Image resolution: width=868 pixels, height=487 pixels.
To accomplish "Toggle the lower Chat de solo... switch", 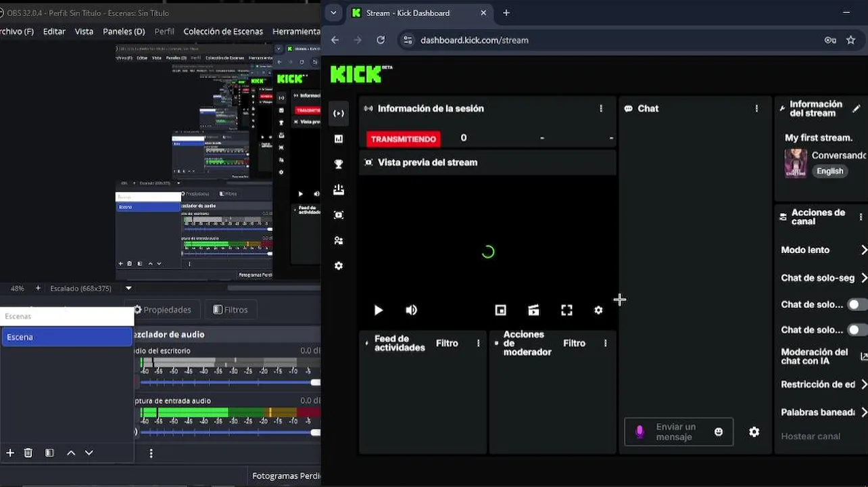I will [857, 330].
